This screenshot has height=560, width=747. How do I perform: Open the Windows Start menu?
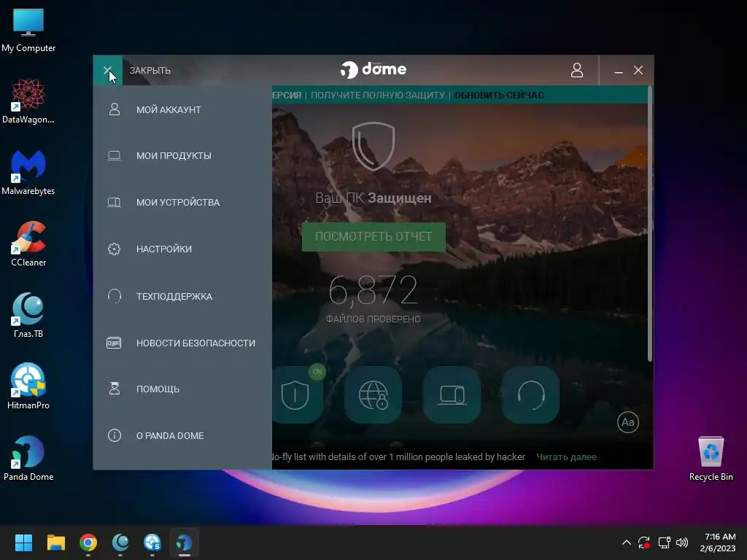pyautogui.click(x=23, y=542)
